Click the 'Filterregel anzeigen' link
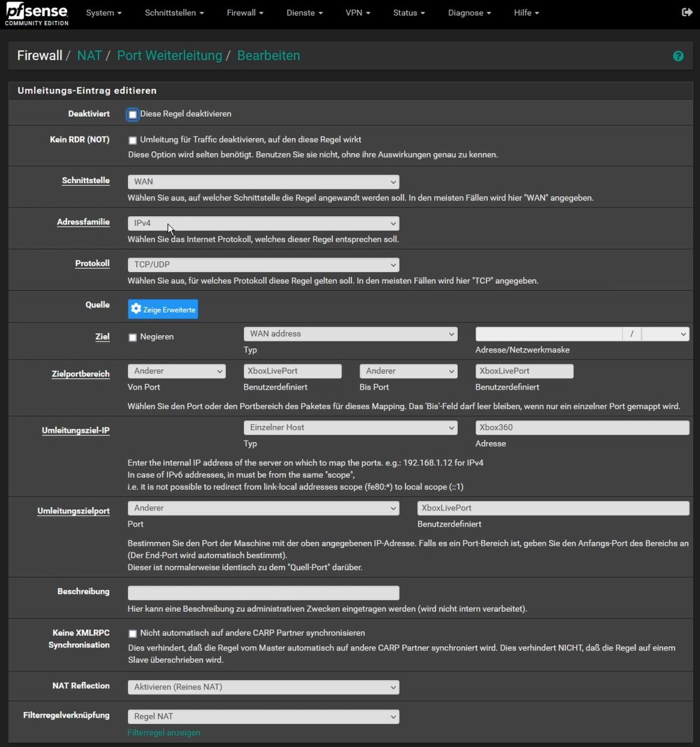The height and width of the screenshot is (747, 700). [164, 732]
